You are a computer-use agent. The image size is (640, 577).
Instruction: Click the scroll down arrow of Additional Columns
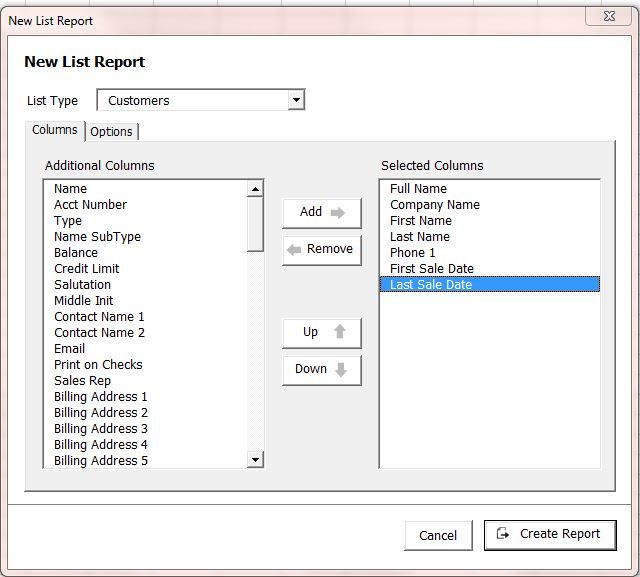click(255, 459)
